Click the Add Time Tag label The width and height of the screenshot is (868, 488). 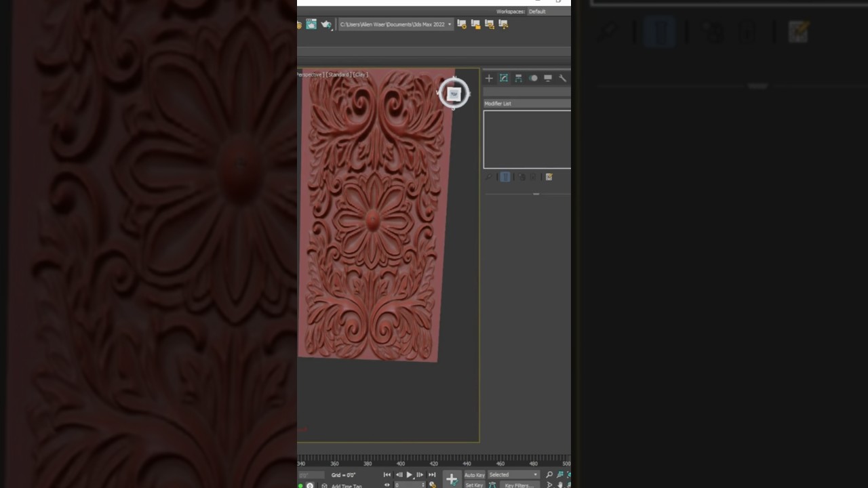[347, 486]
